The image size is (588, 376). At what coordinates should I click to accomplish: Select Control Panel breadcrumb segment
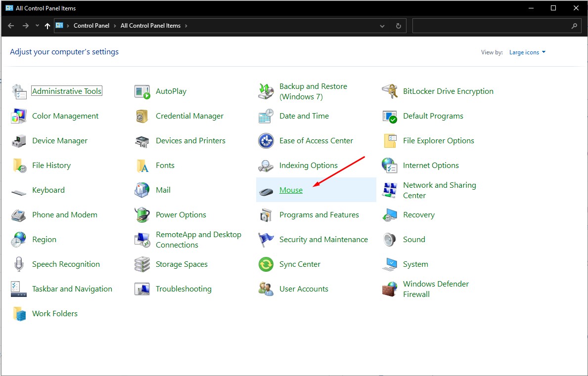click(91, 26)
